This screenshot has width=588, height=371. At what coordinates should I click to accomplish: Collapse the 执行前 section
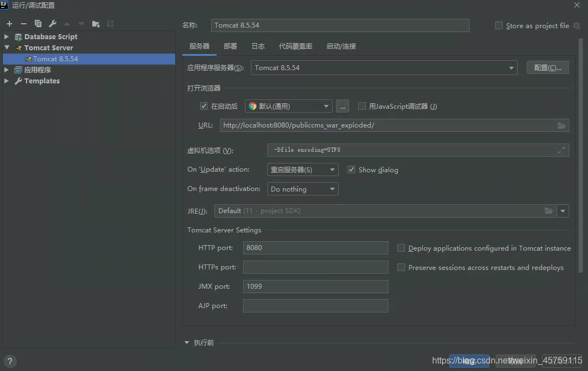click(x=187, y=342)
